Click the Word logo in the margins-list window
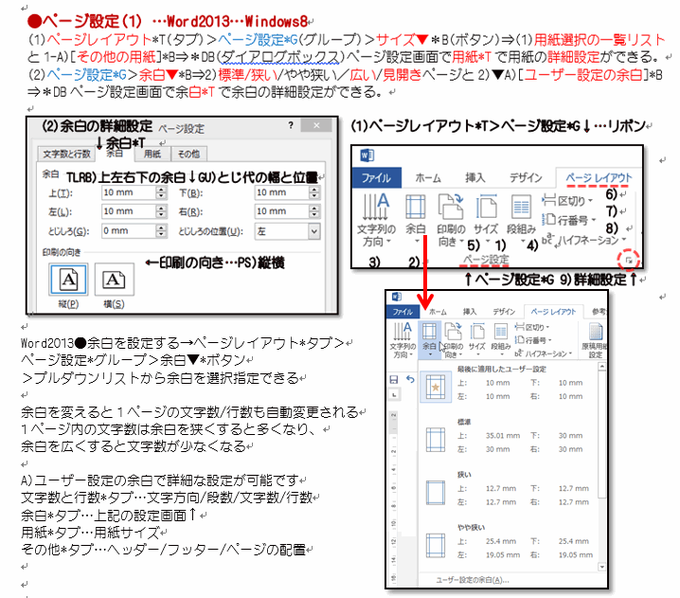 point(396,297)
